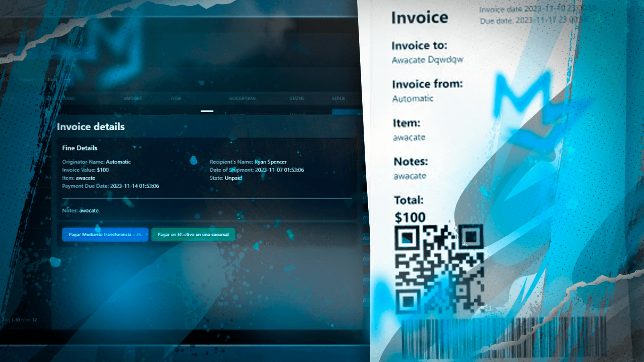Click the STATUS column header
The height and width of the screenshot is (362, 644).
tap(297, 99)
